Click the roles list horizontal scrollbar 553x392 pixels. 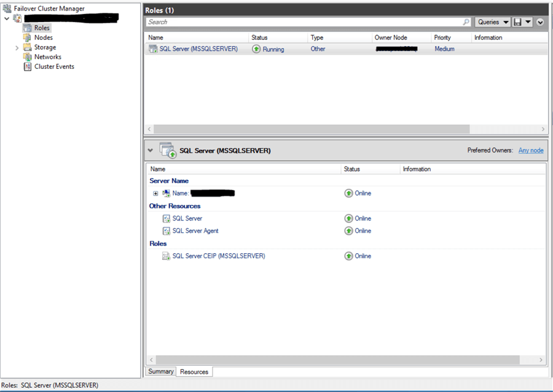click(x=311, y=130)
